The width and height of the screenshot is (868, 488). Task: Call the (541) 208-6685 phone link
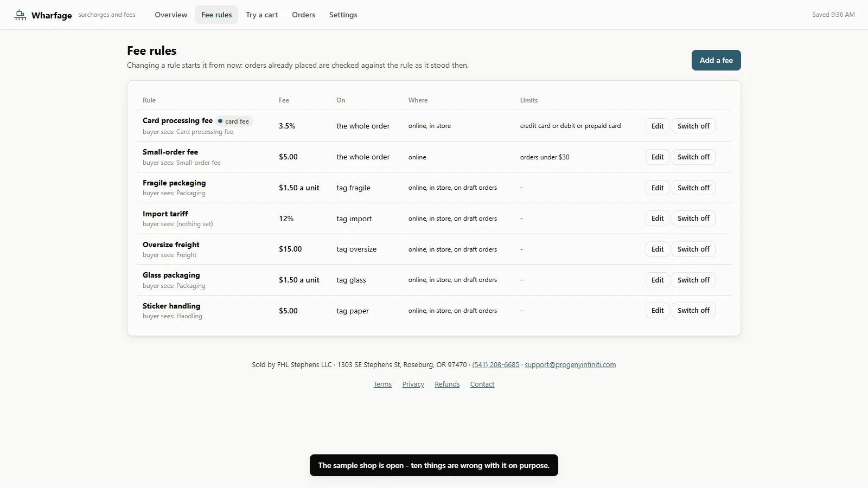point(495,364)
